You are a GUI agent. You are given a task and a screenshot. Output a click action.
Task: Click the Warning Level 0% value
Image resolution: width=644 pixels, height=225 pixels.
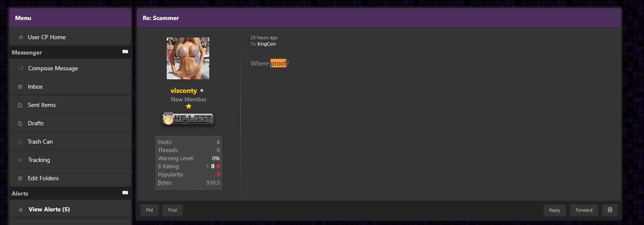coord(216,159)
